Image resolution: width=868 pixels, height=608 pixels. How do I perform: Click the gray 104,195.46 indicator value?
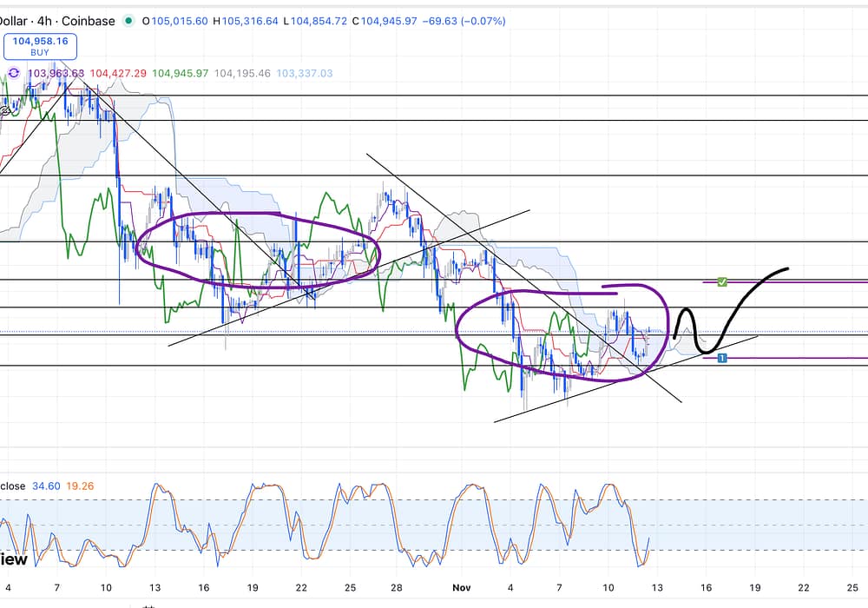242,74
